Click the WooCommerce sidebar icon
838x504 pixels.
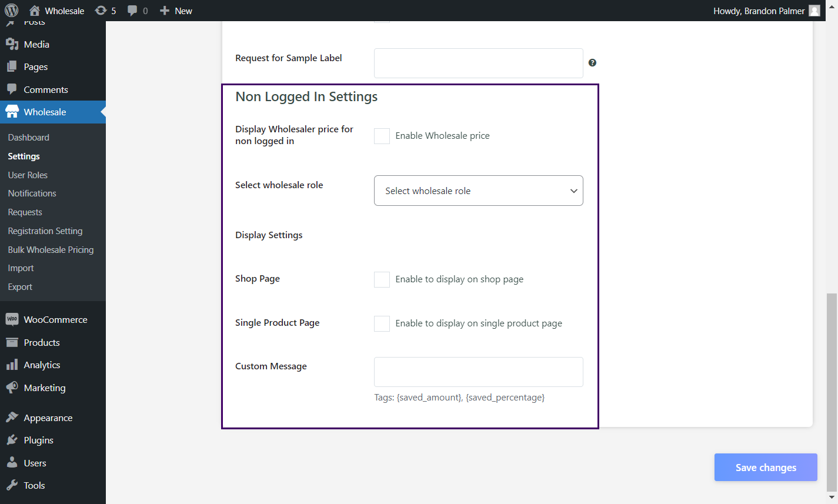[12, 319]
